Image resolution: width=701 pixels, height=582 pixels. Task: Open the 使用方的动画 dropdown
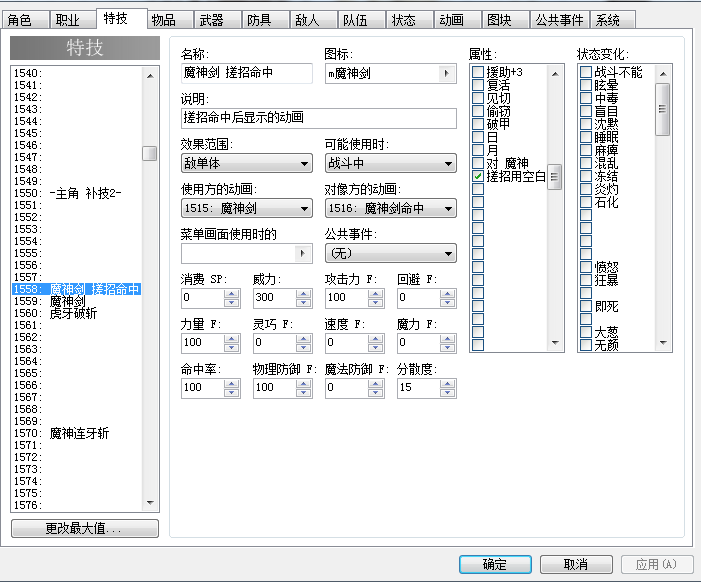pyautogui.click(x=247, y=208)
